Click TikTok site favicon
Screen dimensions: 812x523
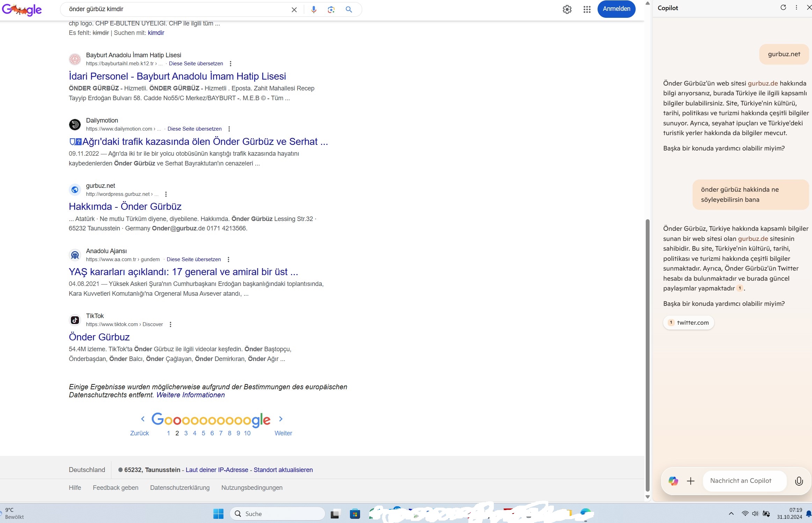(75, 320)
